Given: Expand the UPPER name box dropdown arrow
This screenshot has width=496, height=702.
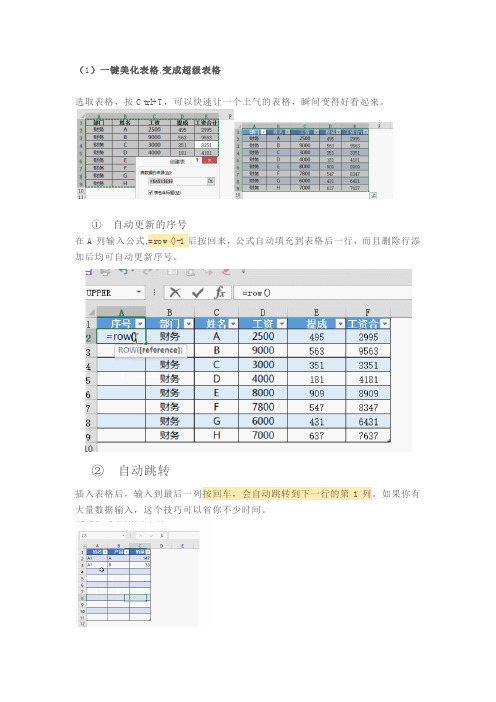Looking at the screenshot, I should [x=139, y=292].
